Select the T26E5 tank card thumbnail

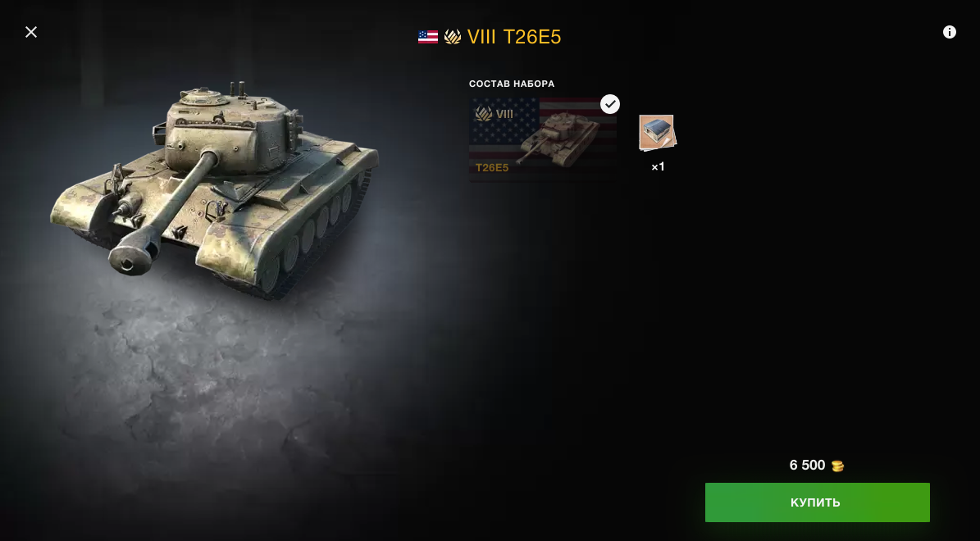pos(543,139)
